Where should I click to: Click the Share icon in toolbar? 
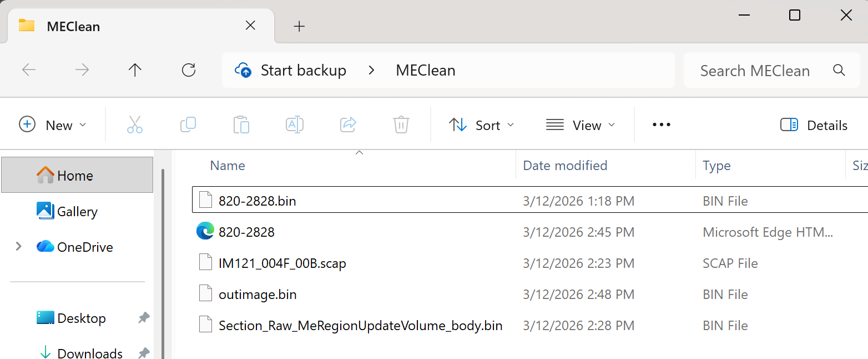(x=348, y=125)
